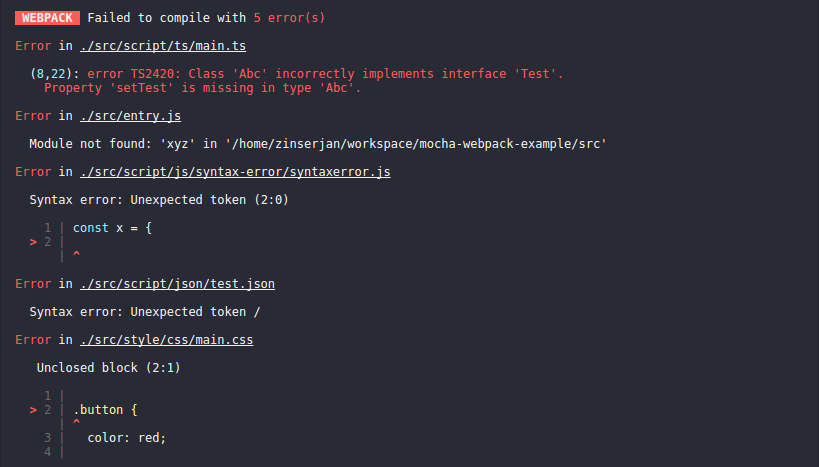Click the 'Module not found: xyz' message

pos(318,144)
